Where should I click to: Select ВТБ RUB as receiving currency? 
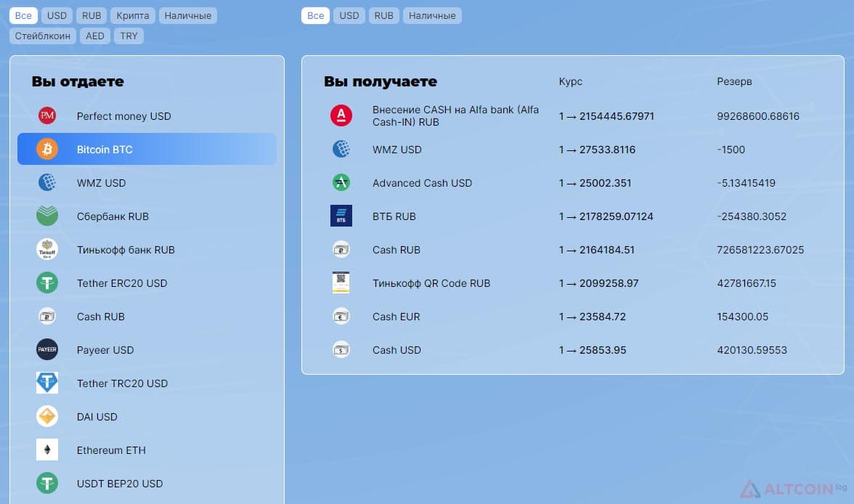(x=573, y=216)
